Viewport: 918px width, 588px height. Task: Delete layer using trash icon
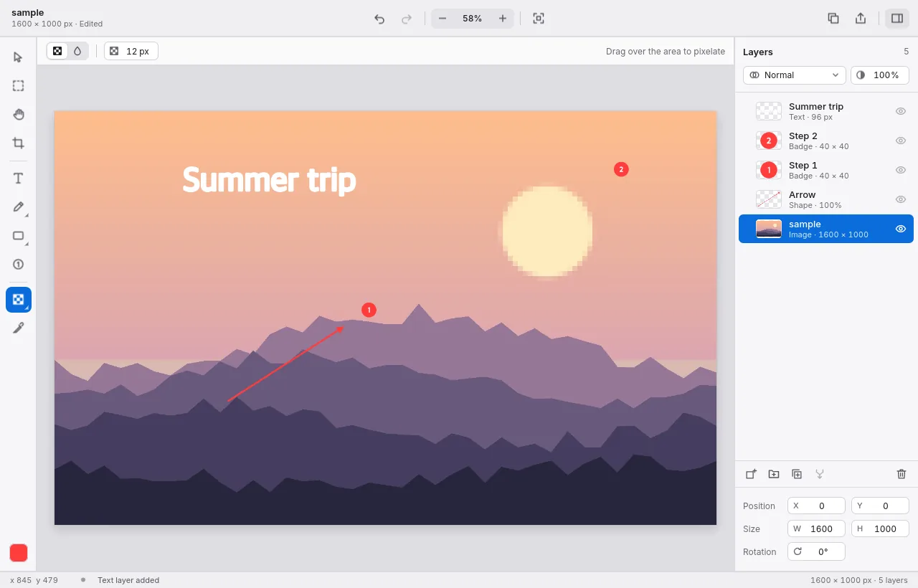point(902,474)
